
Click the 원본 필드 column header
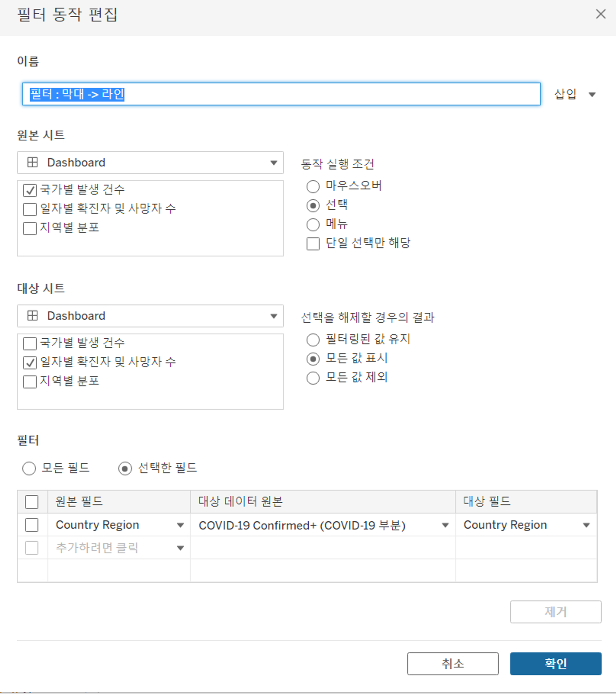pos(119,501)
